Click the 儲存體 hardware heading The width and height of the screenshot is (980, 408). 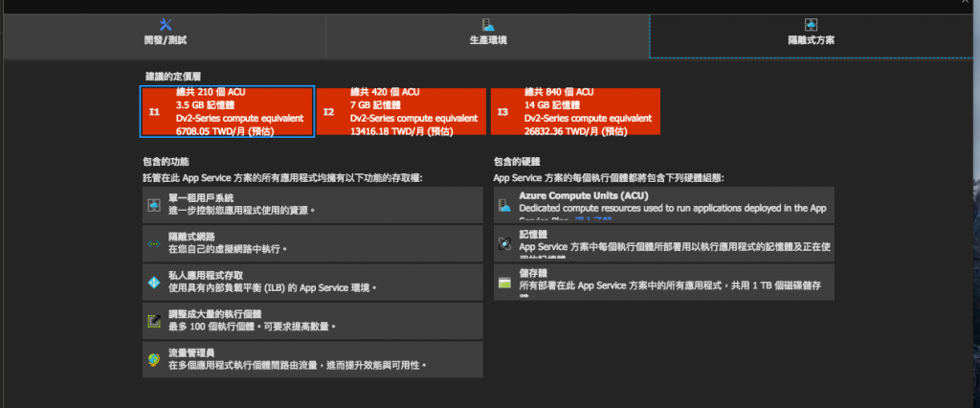(x=533, y=273)
